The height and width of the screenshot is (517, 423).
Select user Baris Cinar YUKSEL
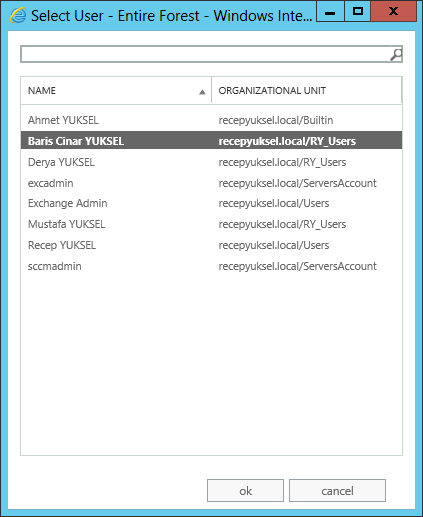coord(211,141)
